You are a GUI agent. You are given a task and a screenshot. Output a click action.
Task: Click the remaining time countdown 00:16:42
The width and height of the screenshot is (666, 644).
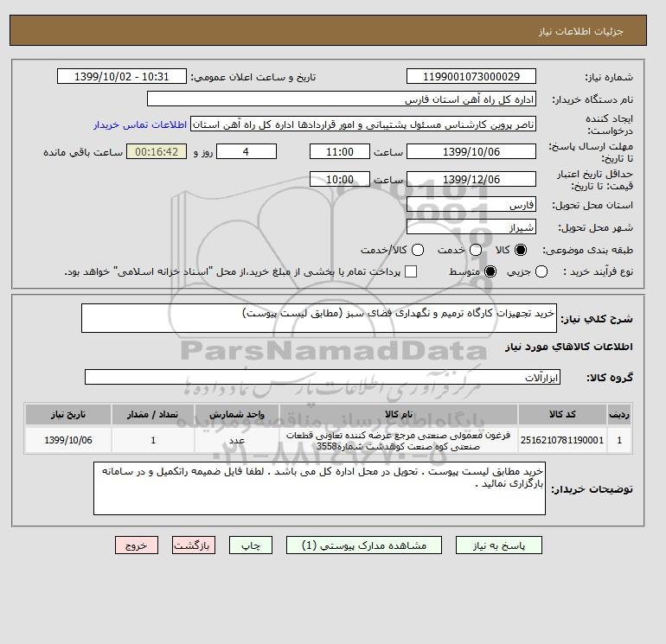pyautogui.click(x=157, y=151)
